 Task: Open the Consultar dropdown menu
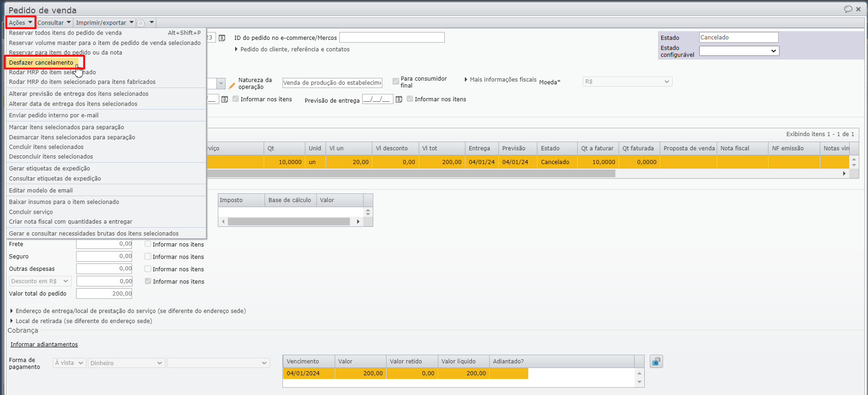point(54,22)
